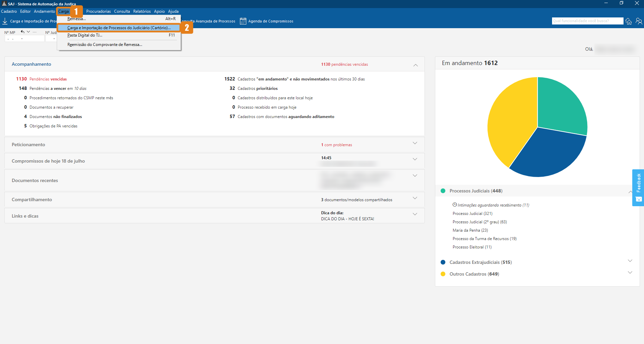Focus the Qual funcionalidade você busca search field
The height and width of the screenshot is (344, 644).
pos(587,21)
